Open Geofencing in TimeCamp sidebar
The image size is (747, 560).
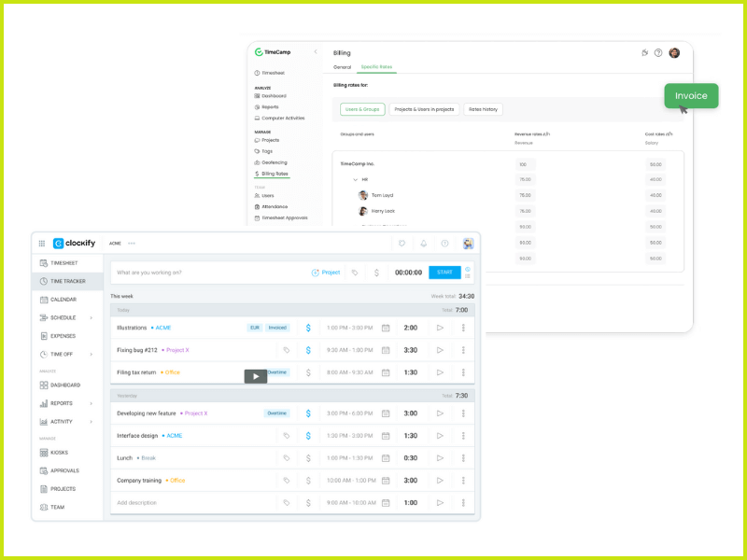pos(271,162)
